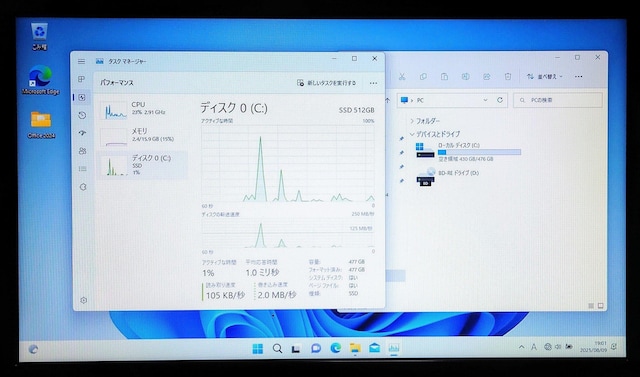The width and height of the screenshot is (640, 377).
Task: Click the PCの検索 search field
Action: coord(558,100)
